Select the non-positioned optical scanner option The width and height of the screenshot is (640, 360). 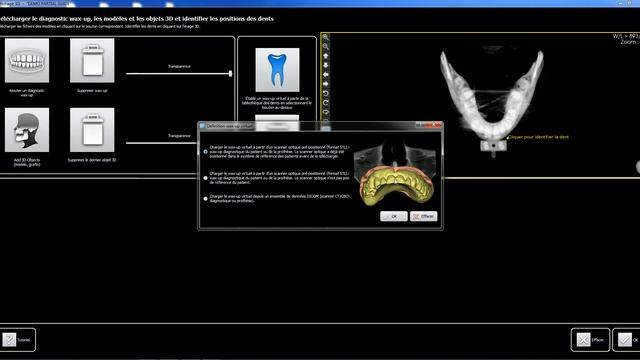(x=205, y=178)
